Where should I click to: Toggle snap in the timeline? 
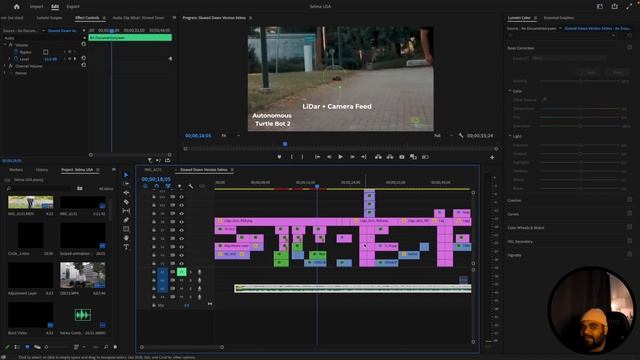156,186
